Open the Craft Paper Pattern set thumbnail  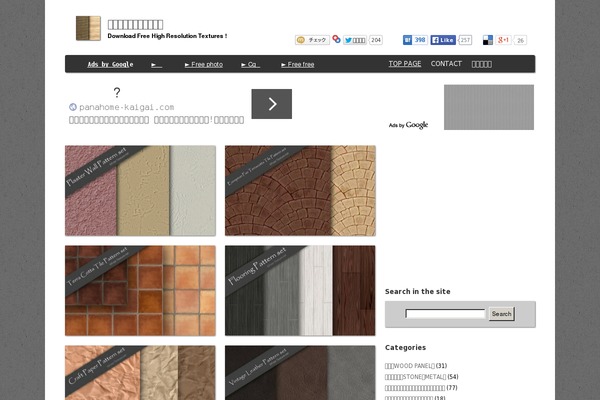tap(140, 372)
